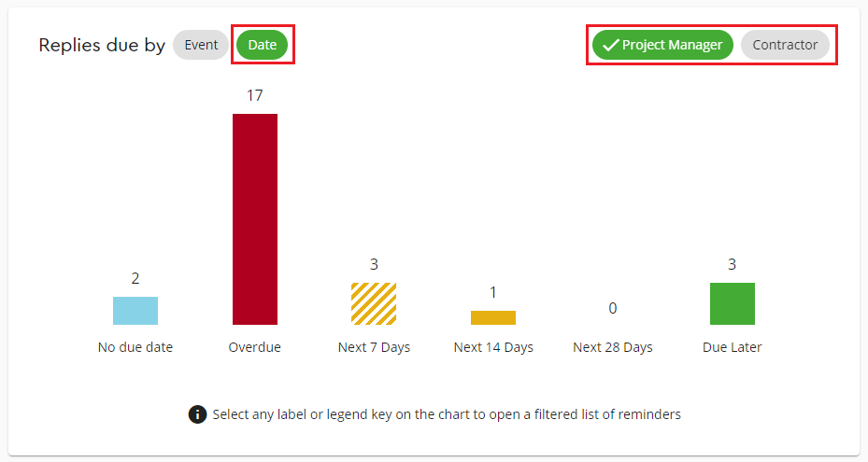Viewport: 868px width, 462px height.
Task: Click the Next 28 Days label
Action: (x=613, y=347)
